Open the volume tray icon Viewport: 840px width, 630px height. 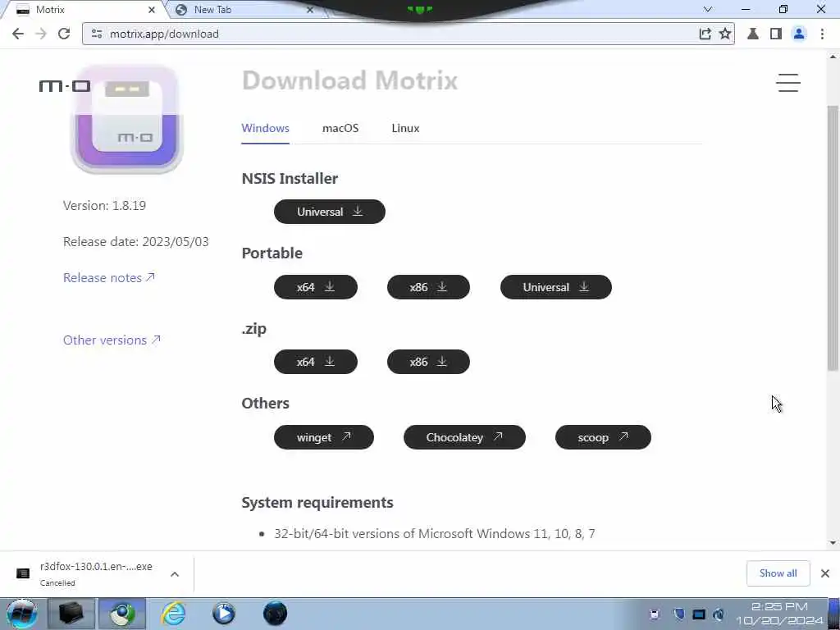pyautogui.click(x=719, y=614)
